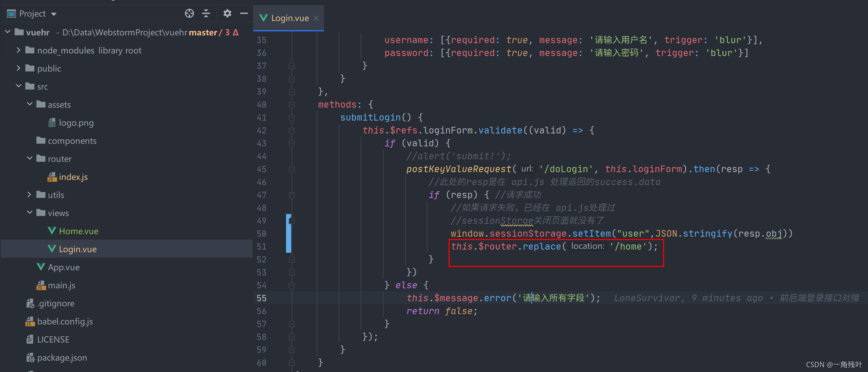Viewport: 868px width, 372px height.
Task: Click the 'url:' inlay hint on line 45
Action: point(527,168)
